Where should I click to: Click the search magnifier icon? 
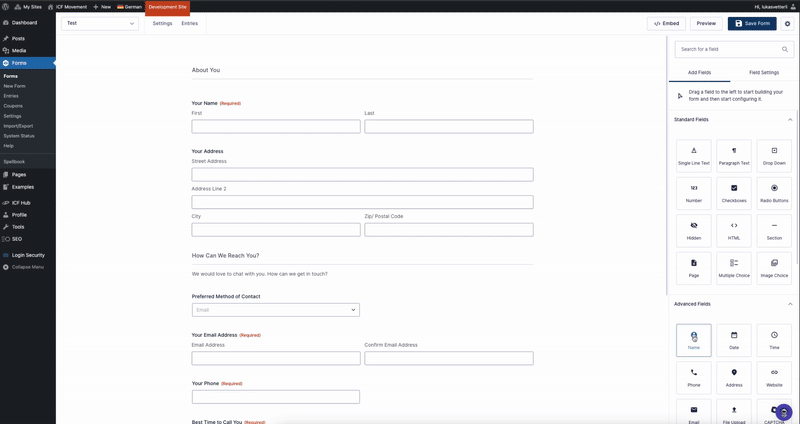coord(785,49)
